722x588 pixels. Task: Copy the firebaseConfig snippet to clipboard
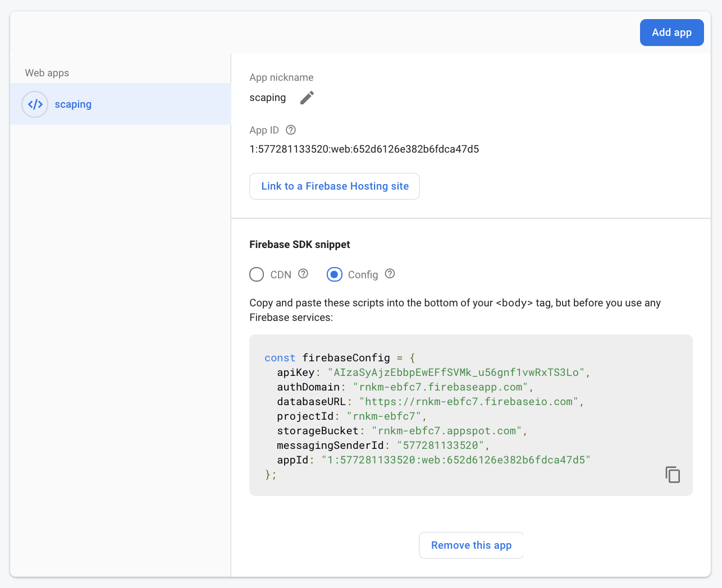673,475
